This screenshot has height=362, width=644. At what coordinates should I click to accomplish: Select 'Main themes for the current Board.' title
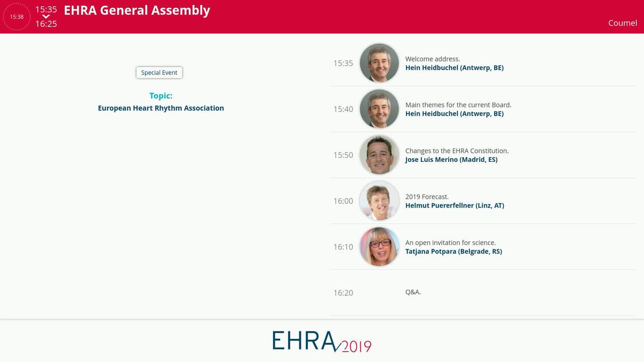458,105
